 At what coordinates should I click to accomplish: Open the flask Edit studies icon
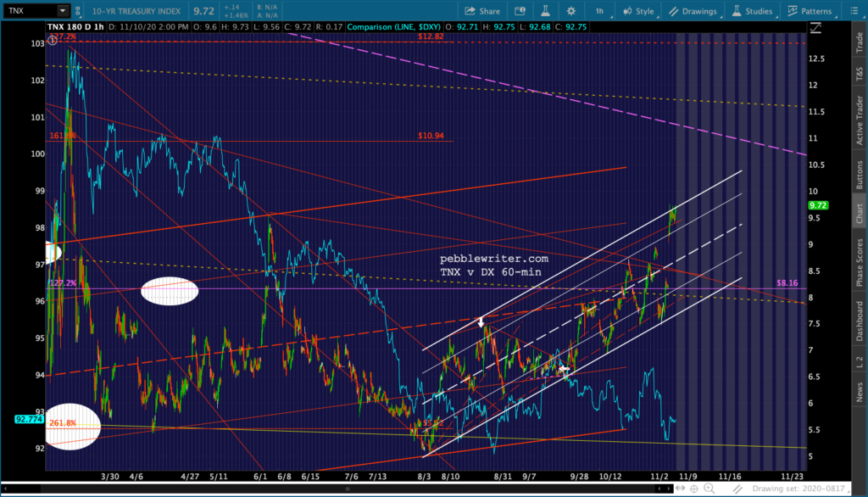(545, 11)
